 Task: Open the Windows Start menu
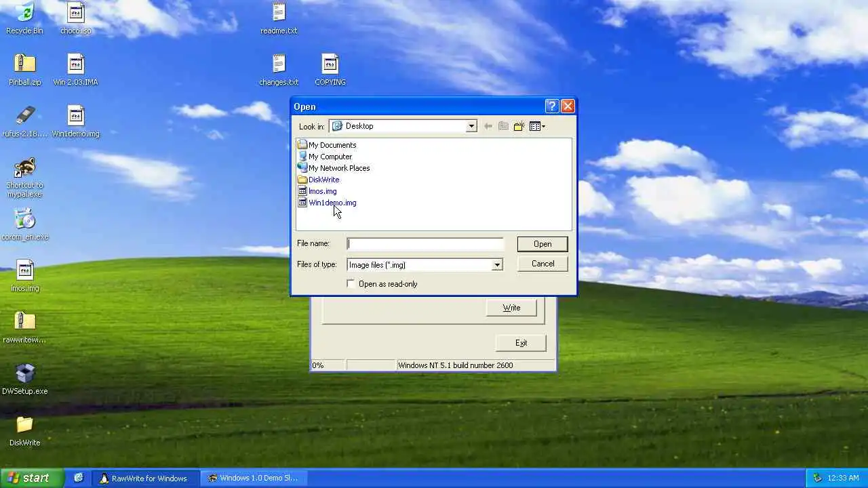31,478
